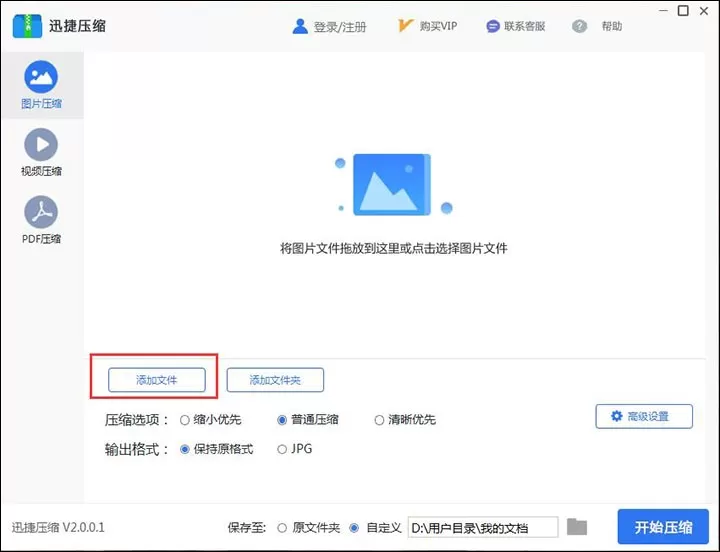Click the 保存至 label
The width and height of the screenshot is (720, 552).
(247, 528)
